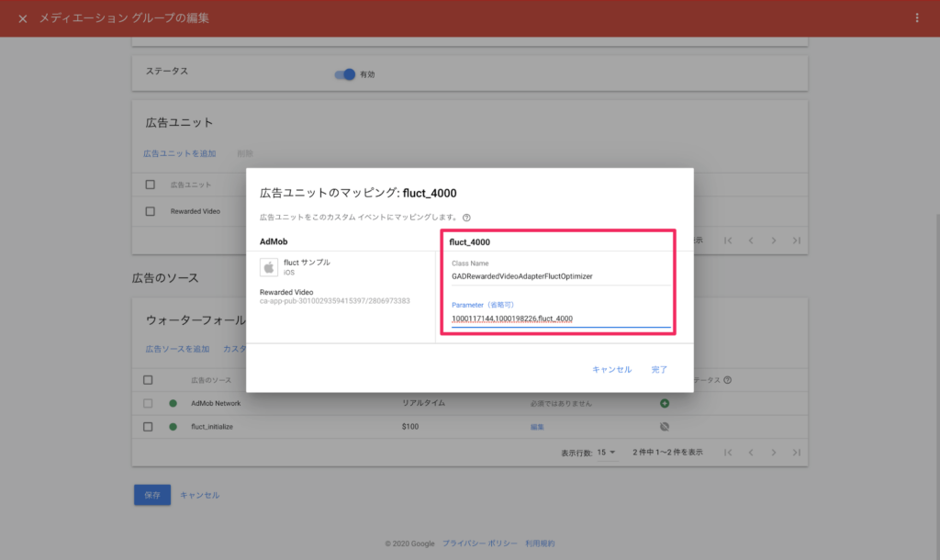The image size is (940, 560).
Task: Edit the Class Name field
Action: pyautogui.click(x=561, y=276)
